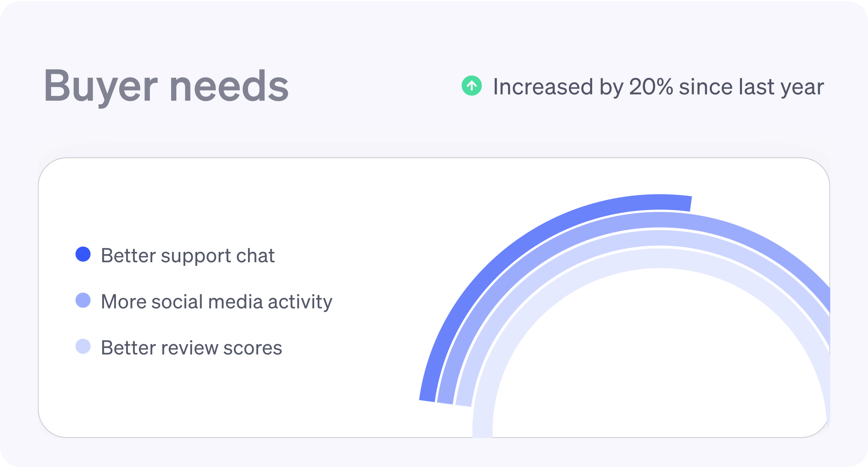Select the More social media activity dot
The height and width of the screenshot is (467, 868).
(x=83, y=300)
